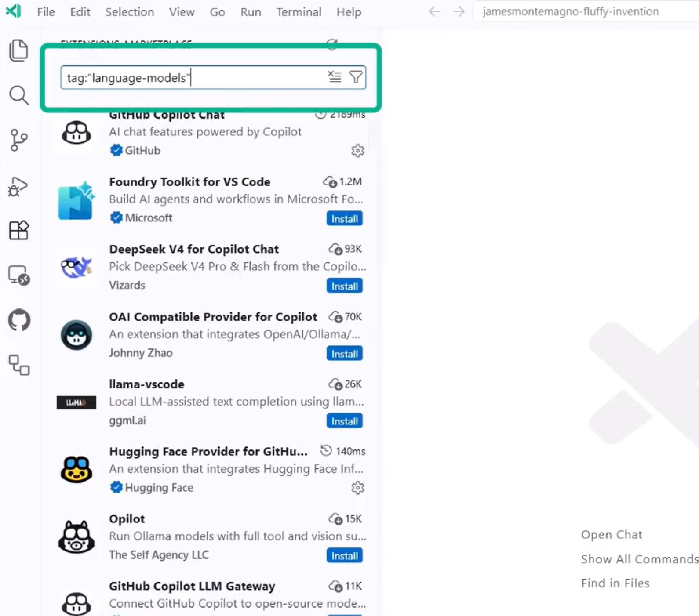Open the Run menu

point(251,12)
